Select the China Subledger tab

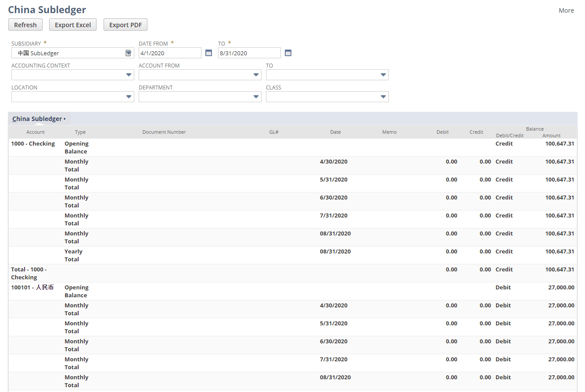pyautogui.click(x=39, y=119)
